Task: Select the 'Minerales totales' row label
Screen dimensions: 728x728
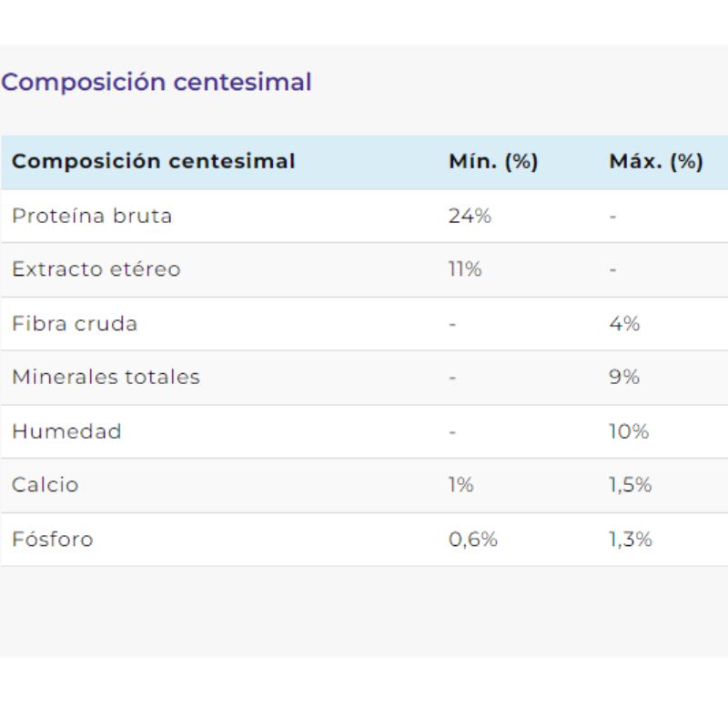Action: 106,377
